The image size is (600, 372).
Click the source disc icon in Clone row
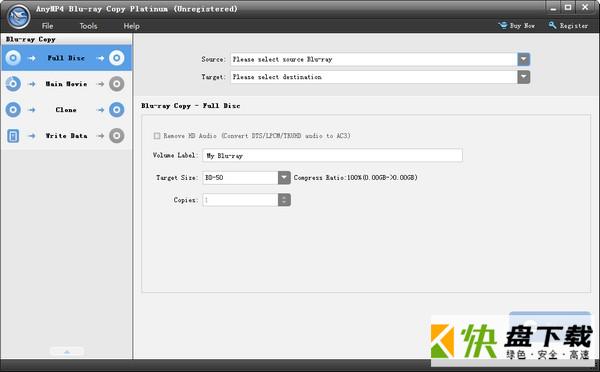[x=13, y=110]
